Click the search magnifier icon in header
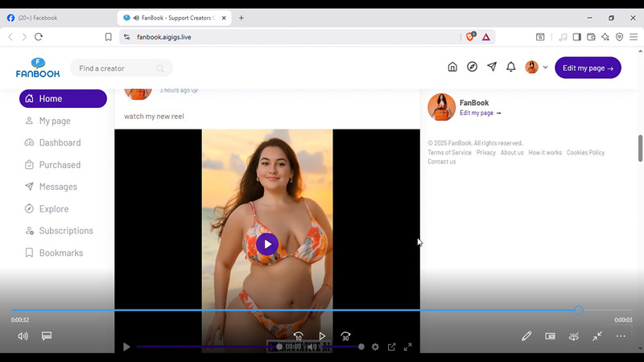This screenshot has height=362, width=644. click(160, 68)
